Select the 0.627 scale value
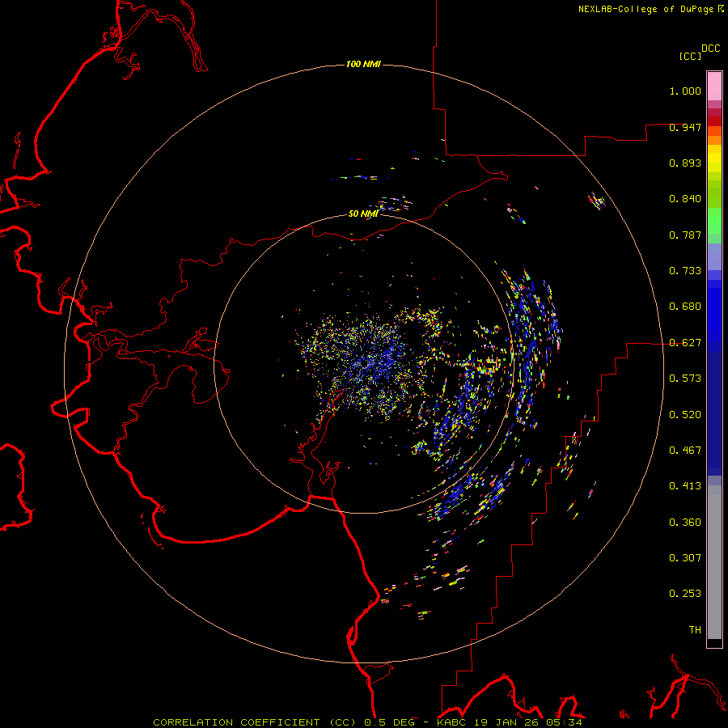Image resolution: width=728 pixels, height=728 pixels. pyautogui.click(x=685, y=343)
